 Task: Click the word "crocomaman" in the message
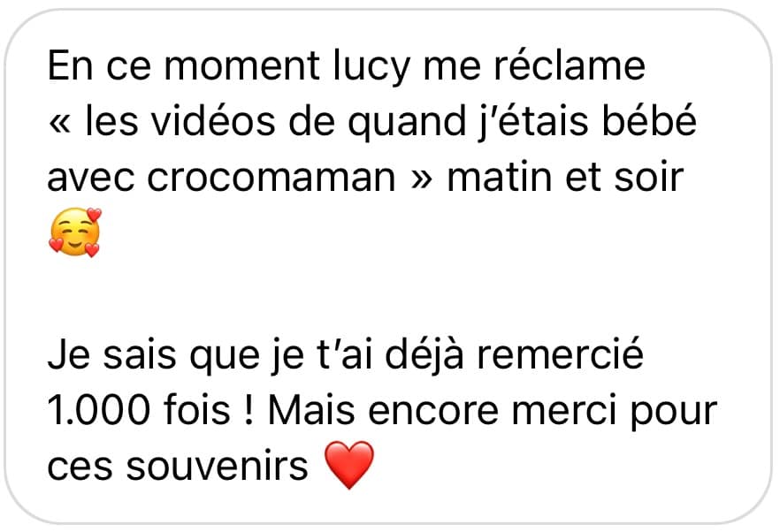pyautogui.click(x=271, y=178)
